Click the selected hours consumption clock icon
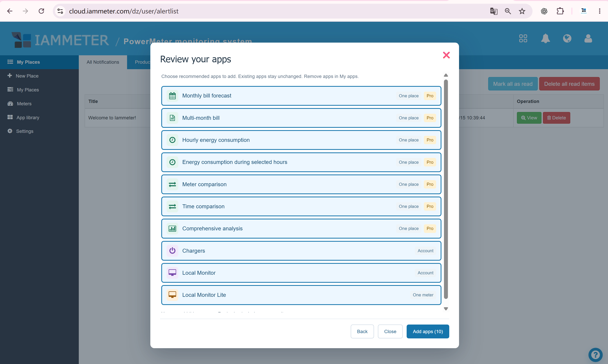Viewport: 608px width, 364px height. tap(172, 162)
